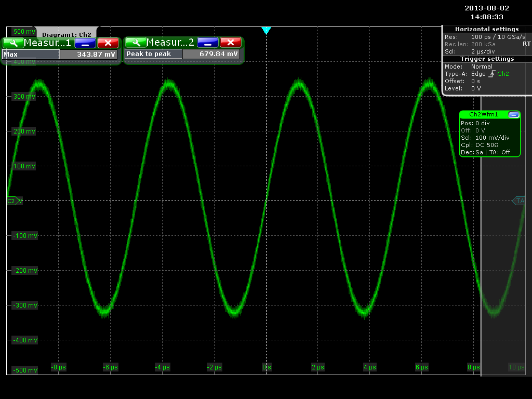
Task: Click the Peak to peak value field
Action: 211,54
